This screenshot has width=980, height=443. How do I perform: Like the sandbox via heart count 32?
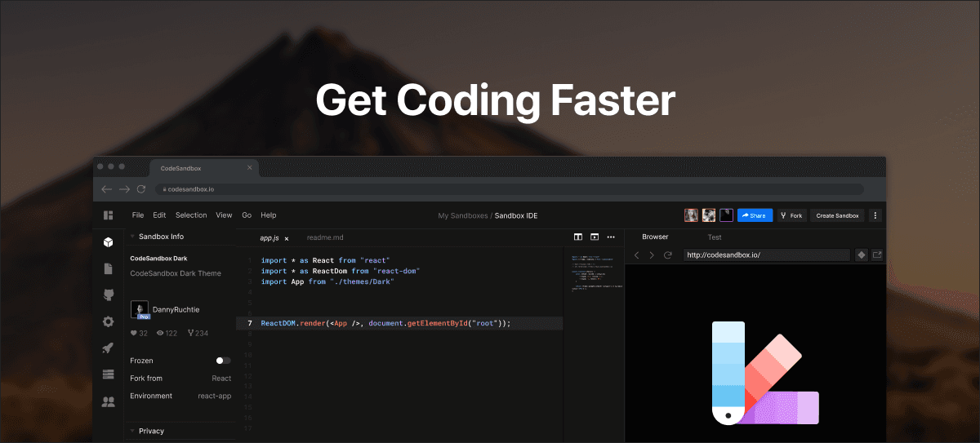(x=139, y=333)
